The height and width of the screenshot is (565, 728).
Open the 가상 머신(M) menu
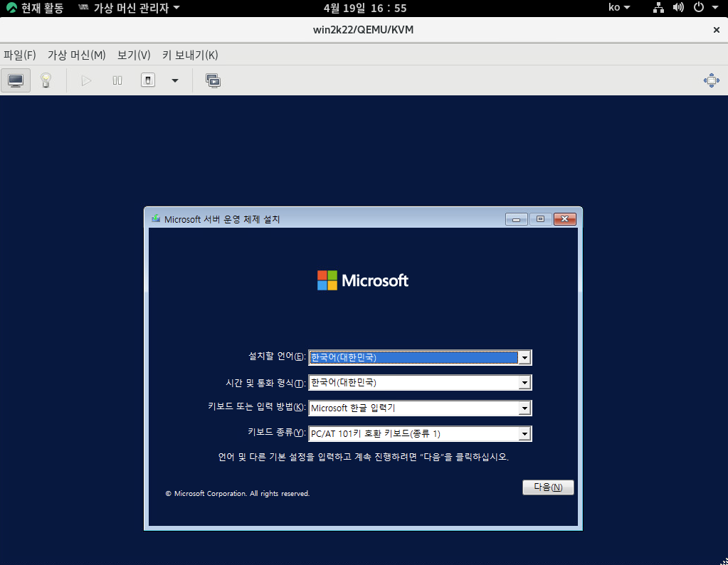pyautogui.click(x=77, y=56)
